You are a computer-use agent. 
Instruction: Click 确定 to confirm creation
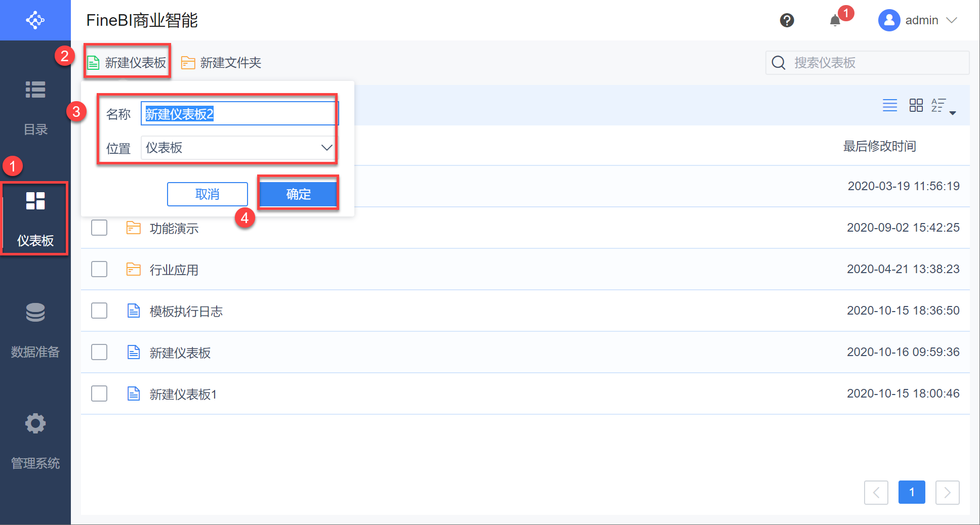click(299, 194)
